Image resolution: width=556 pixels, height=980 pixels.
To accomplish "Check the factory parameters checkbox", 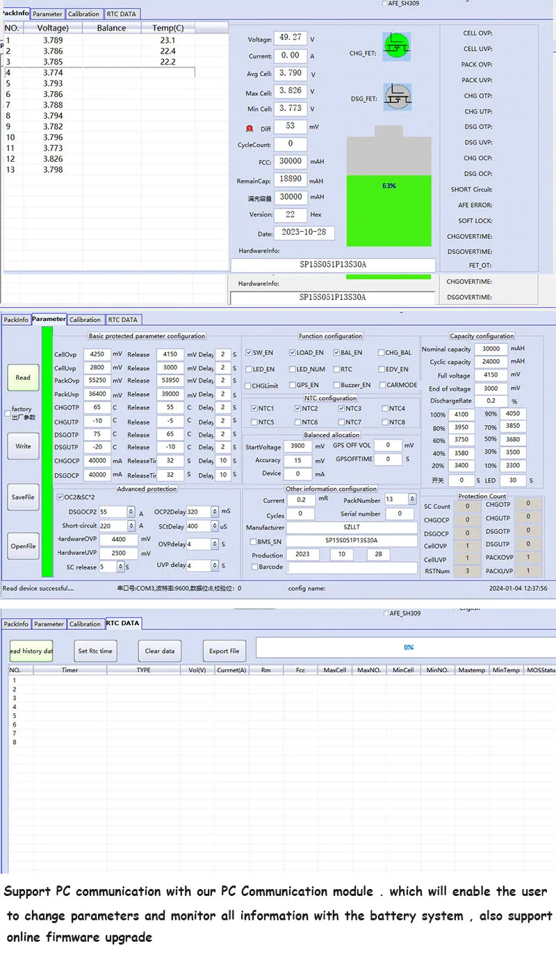I will (8, 413).
